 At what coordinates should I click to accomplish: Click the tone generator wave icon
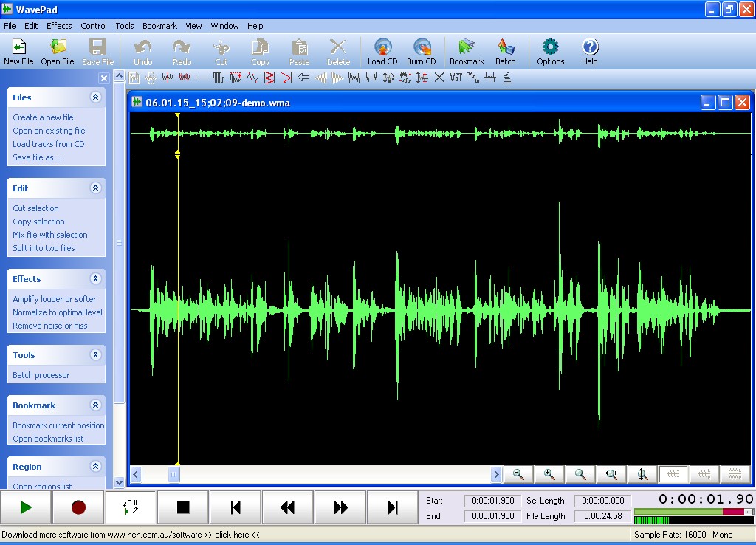(x=219, y=78)
